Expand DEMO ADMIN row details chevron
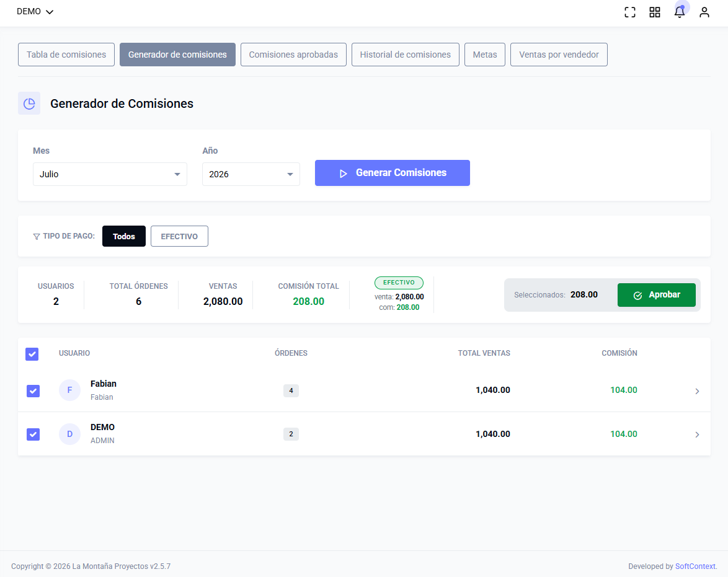The width and height of the screenshot is (728, 577). coord(697,434)
